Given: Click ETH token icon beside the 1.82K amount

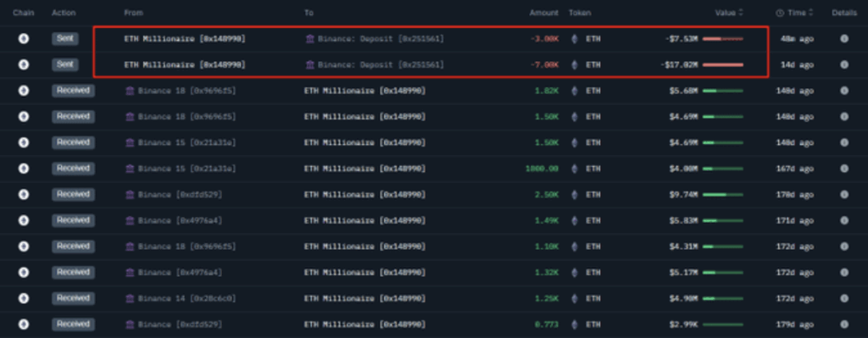Looking at the screenshot, I should (574, 91).
